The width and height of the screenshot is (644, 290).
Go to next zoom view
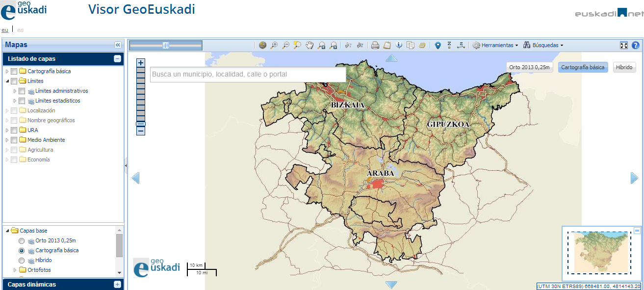333,45
